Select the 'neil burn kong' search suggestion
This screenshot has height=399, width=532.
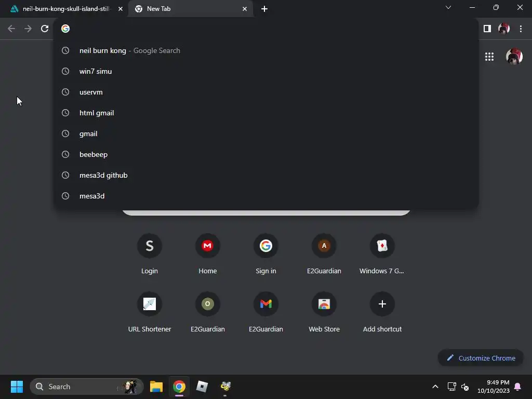(266, 50)
